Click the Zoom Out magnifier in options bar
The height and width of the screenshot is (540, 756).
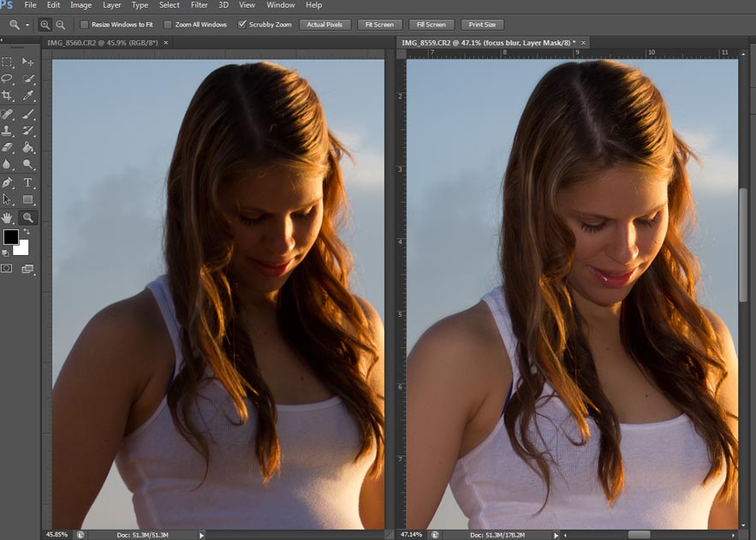click(60, 25)
